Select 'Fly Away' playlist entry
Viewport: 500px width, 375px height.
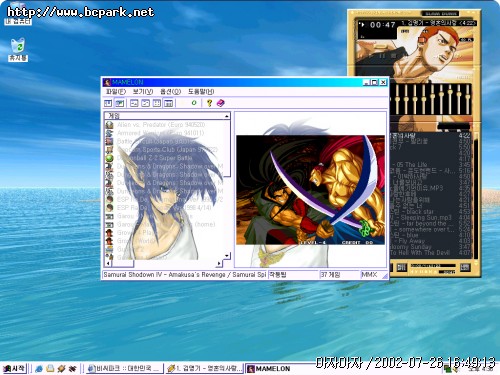click(x=430, y=241)
